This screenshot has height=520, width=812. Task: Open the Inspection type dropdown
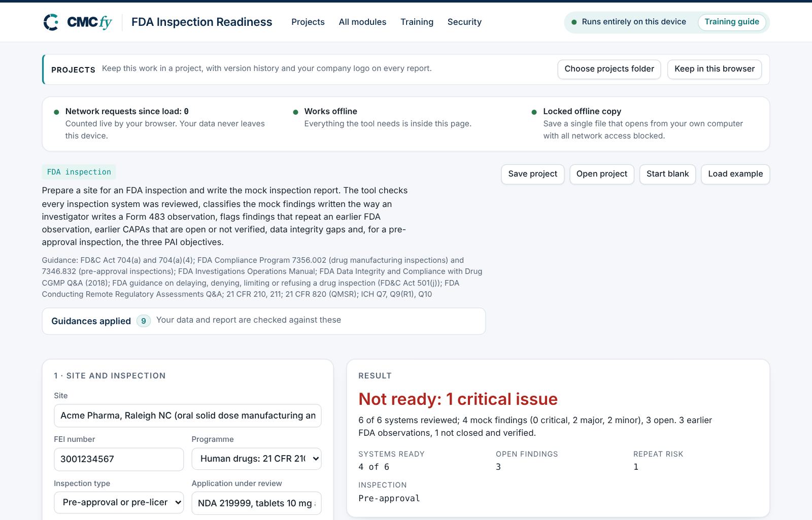click(119, 503)
